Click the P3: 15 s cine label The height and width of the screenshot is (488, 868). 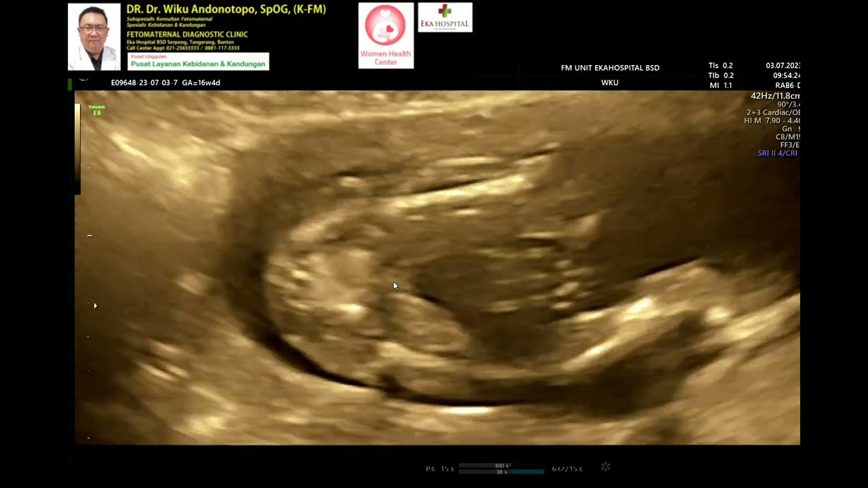click(x=439, y=469)
